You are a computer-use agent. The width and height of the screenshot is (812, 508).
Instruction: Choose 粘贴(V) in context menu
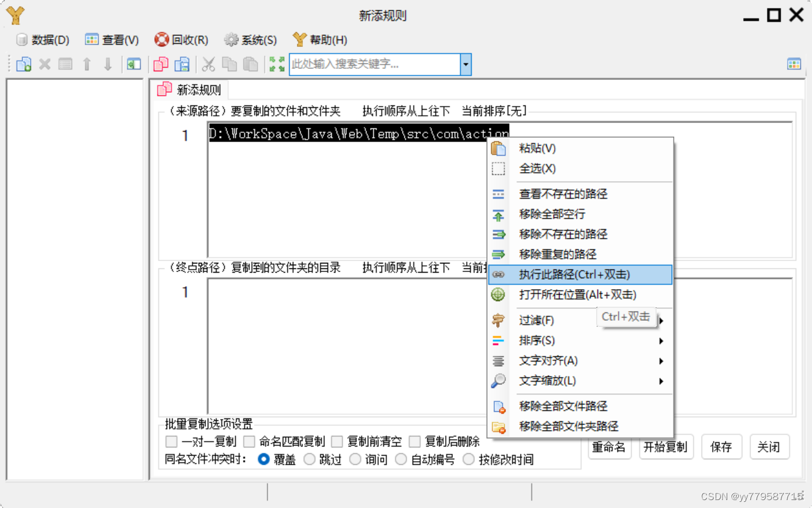(580, 149)
